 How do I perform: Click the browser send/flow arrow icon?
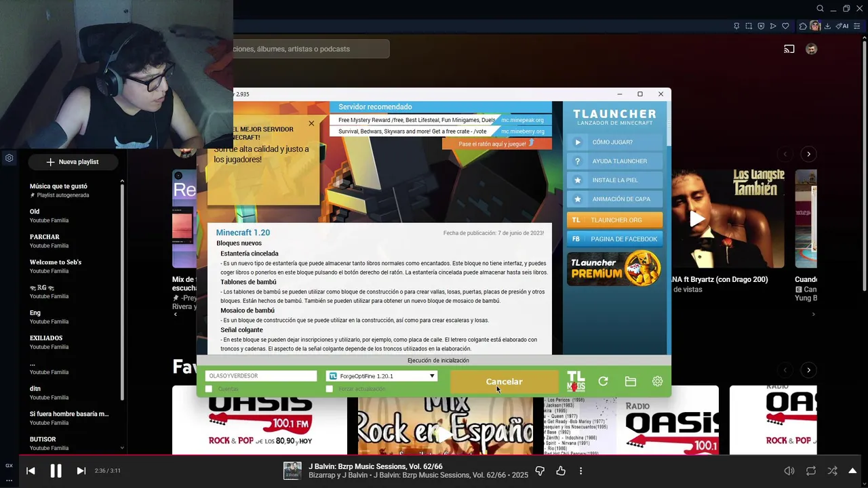point(773,26)
